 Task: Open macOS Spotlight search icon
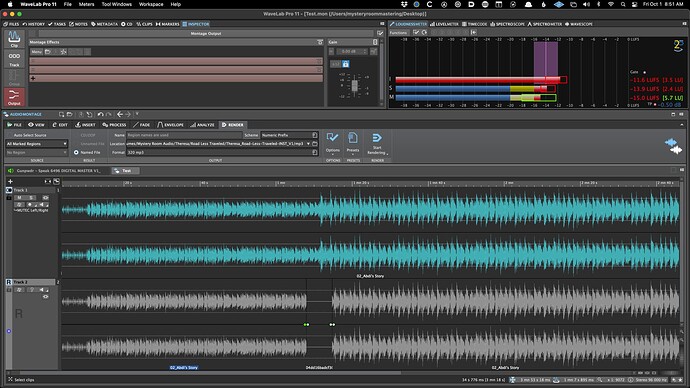(x=623, y=4)
